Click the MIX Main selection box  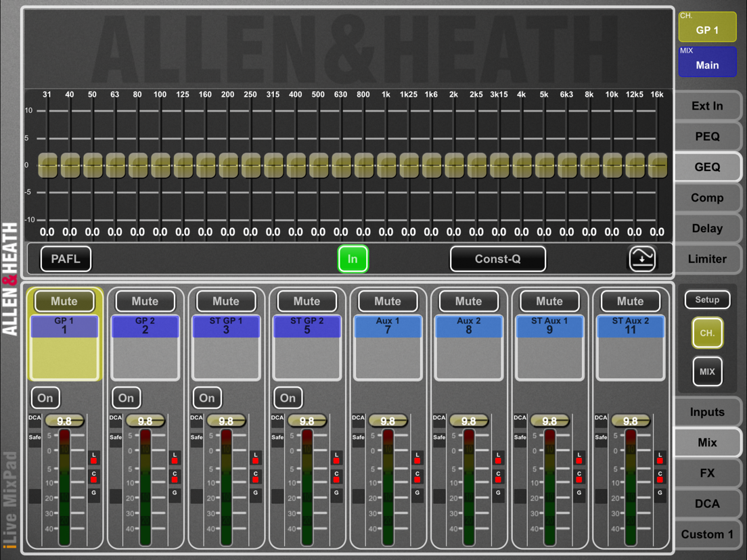pyautogui.click(x=708, y=62)
